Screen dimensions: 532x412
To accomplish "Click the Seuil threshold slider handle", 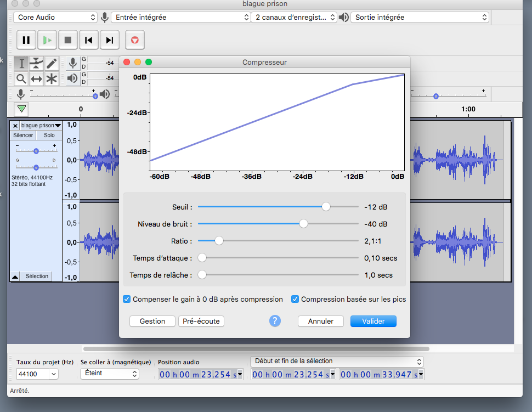I will tap(326, 207).
